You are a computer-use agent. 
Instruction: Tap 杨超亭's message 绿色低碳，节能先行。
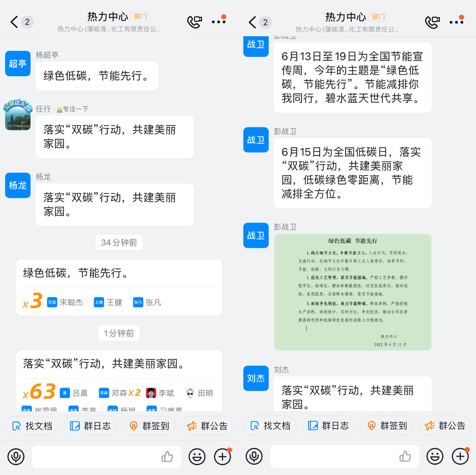[x=97, y=76]
